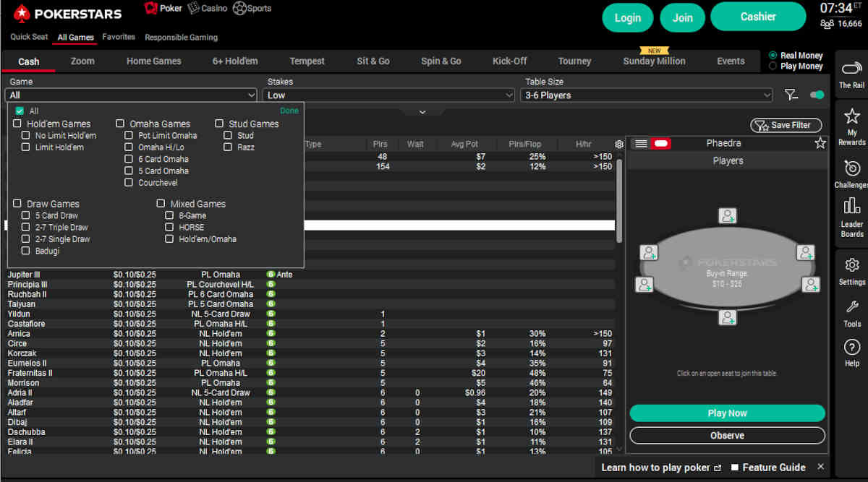Check No Limit Hold'em checkbox
This screenshot has height=482, width=868.
26,136
